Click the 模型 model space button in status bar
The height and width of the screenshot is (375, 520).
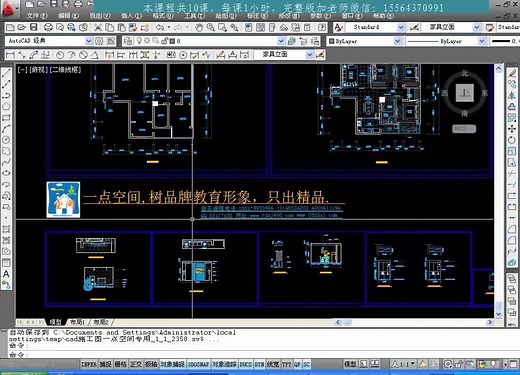(x=350, y=364)
